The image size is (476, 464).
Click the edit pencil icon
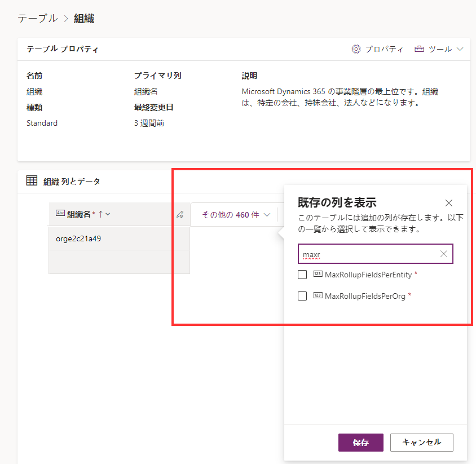(180, 215)
